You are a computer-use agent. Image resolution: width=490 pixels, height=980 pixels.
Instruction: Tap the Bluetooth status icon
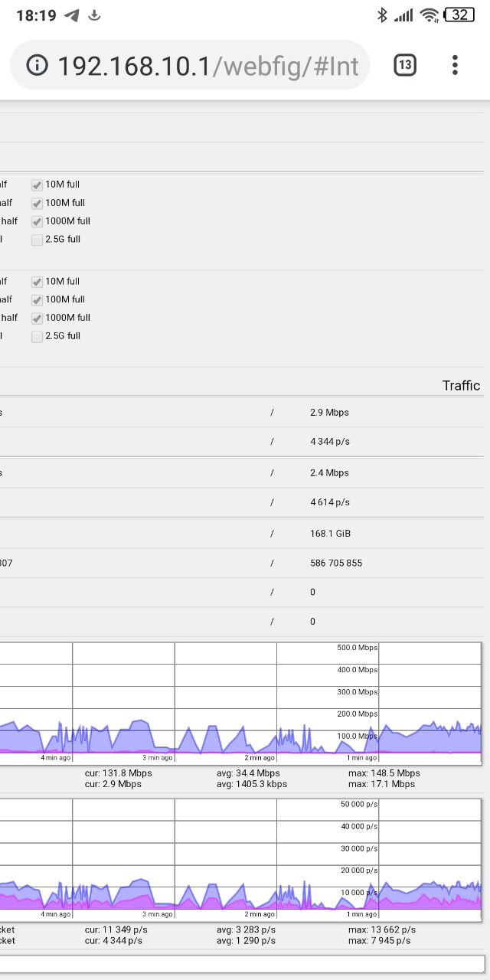coord(382,15)
